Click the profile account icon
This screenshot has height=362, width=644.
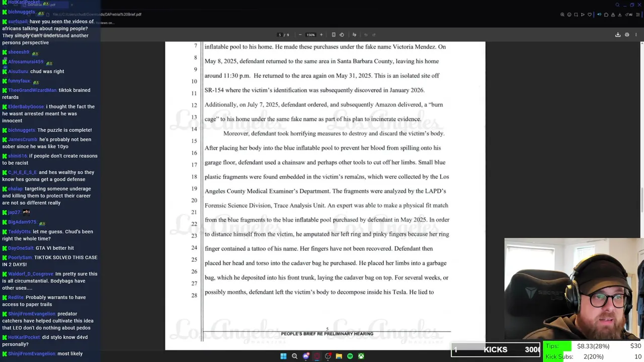612,15
